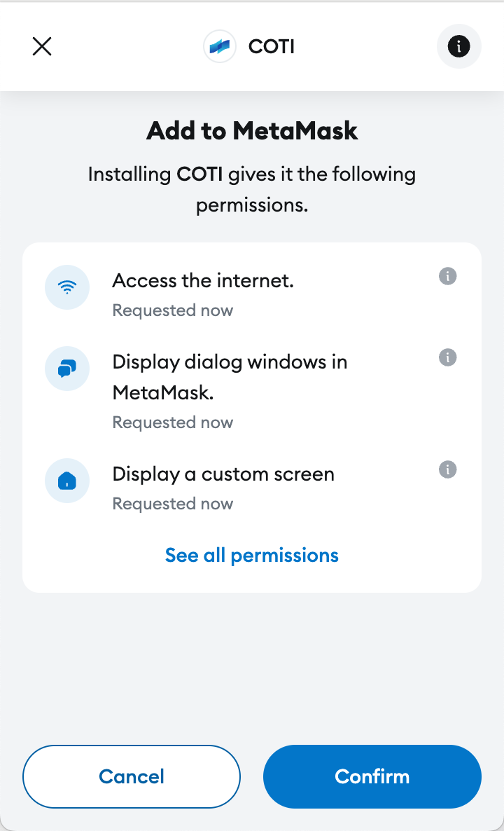Open snap details via top-right info icon
The width and height of the screenshot is (504, 831).
[x=459, y=46]
